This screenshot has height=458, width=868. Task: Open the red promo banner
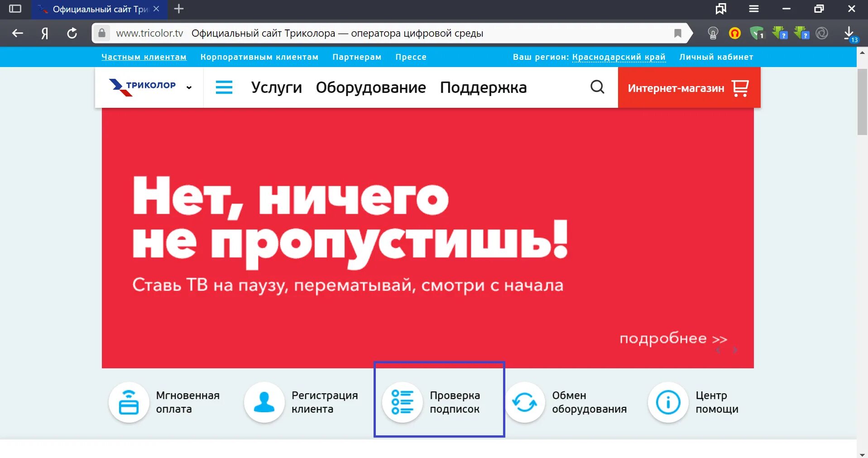(x=427, y=238)
